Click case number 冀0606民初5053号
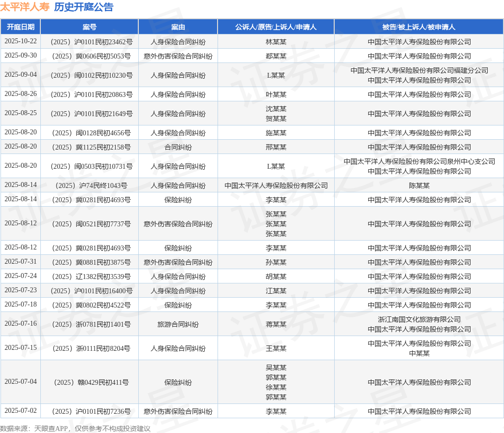Image resolution: width=504 pixels, height=433 pixels. 92,56
